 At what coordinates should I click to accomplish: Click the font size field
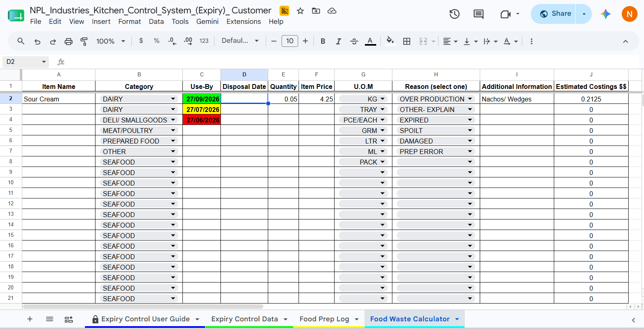pyautogui.click(x=290, y=41)
